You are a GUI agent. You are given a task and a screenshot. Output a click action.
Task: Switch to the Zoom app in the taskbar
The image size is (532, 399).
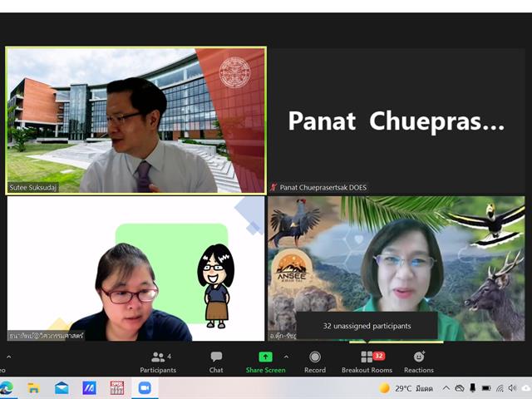[145, 388]
